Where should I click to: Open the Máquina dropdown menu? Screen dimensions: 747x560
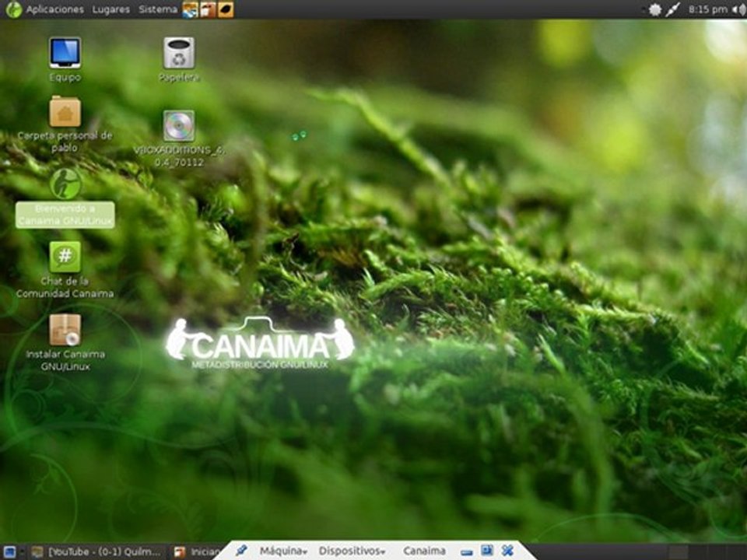click(283, 551)
